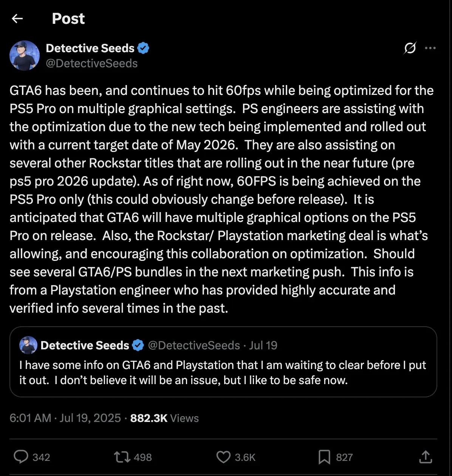The width and height of the screenshot is (452, 476).
Task: Open the share menu via upload icon
Action: coord(426,457)
